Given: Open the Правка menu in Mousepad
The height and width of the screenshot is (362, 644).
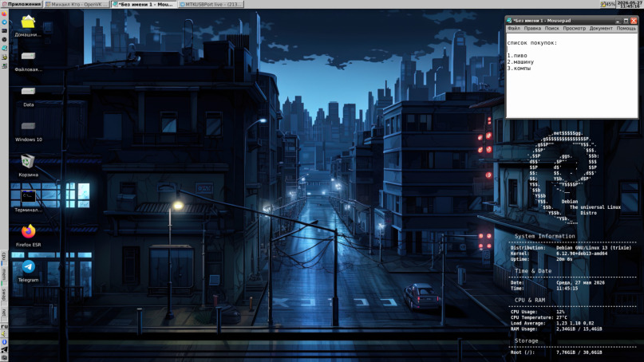Looking at the screenshot, I should (532, 29).
